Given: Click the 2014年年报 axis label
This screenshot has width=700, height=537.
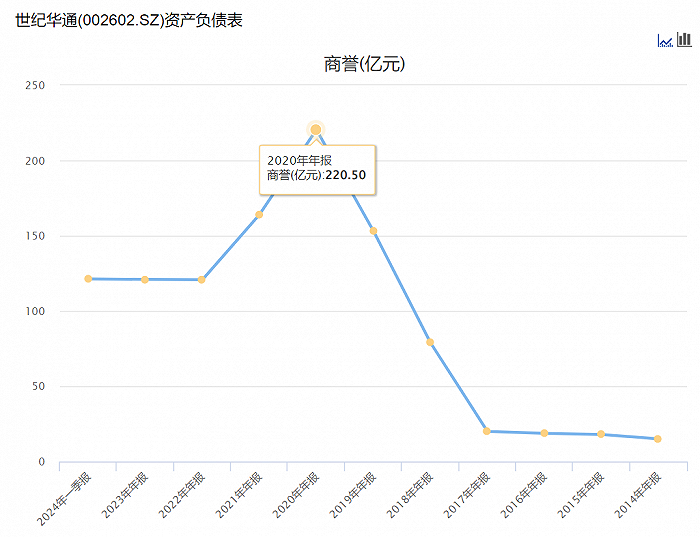Looking at the screenshot, I should click(638, 495).
